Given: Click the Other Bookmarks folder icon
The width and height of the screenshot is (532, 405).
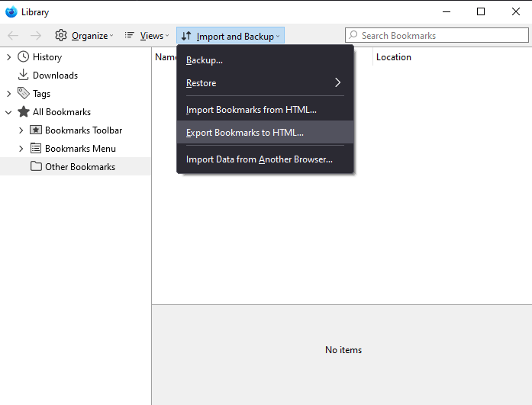Looking at the screenshot, I should (36, 166).
